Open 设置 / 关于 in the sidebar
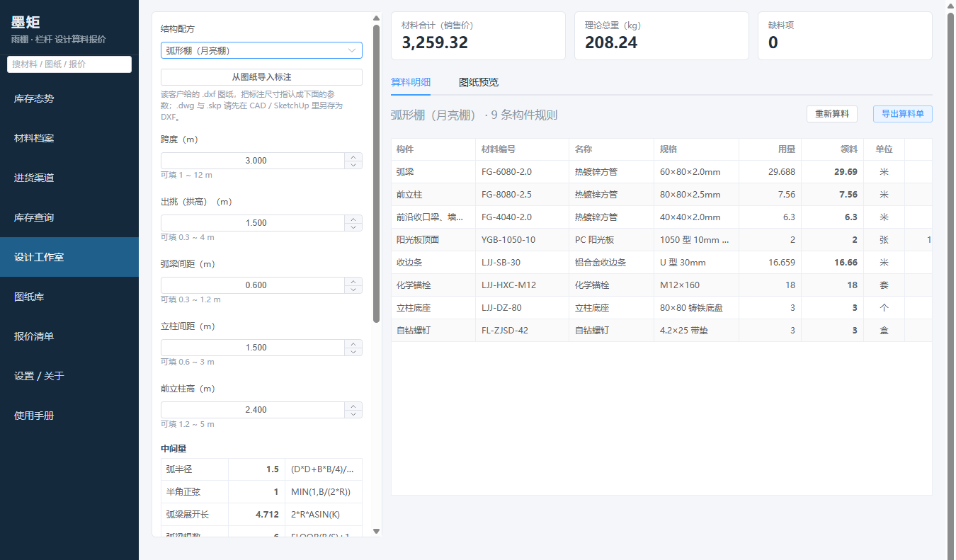Screen dimensions: 956x560 (x=69, y=376)
